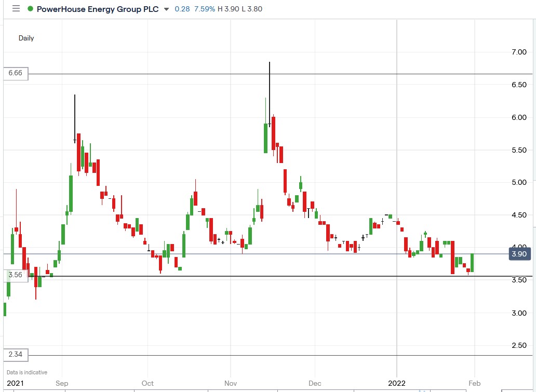The image size is (536, 392).
Task: Select the 6.66 price level label
Action: 15,74
